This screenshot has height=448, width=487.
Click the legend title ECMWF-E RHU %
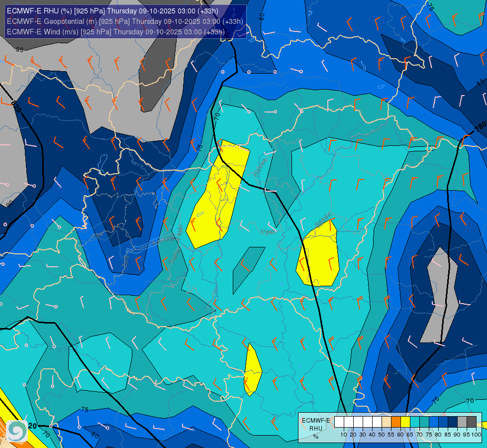click(x=316, y=429)
